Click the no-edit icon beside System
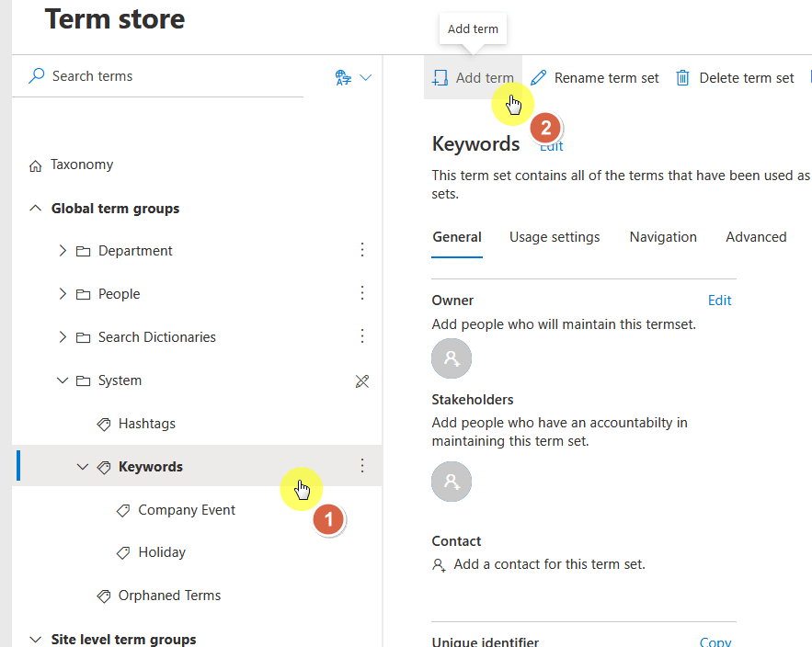 362,381
